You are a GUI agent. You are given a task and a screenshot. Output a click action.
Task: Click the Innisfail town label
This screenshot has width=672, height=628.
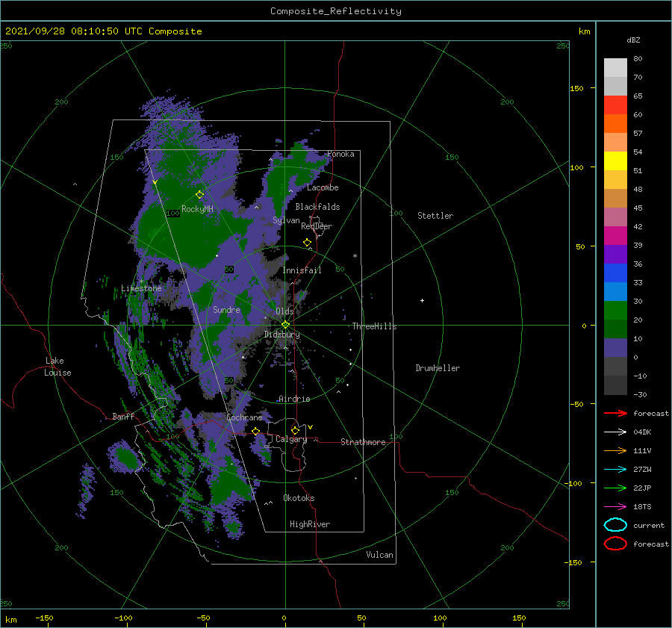[302, 270]
